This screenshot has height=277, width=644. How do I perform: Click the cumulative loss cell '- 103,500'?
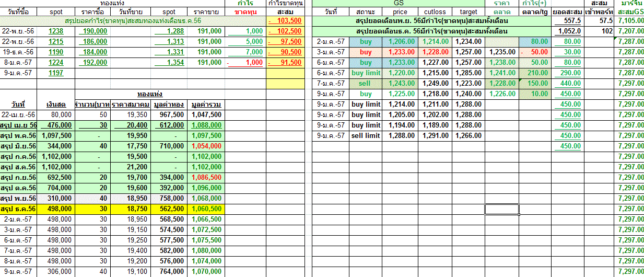(285, 21)
